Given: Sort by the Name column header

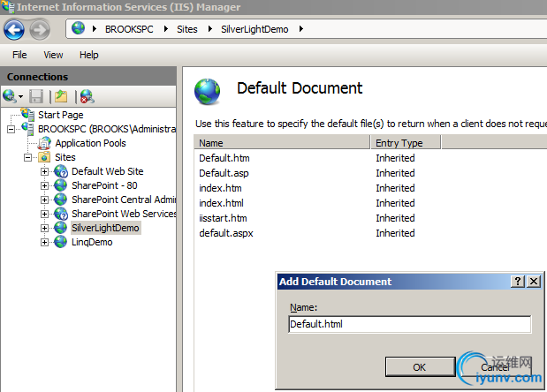Looking at the screenshot, I should (x=282, y=143).
